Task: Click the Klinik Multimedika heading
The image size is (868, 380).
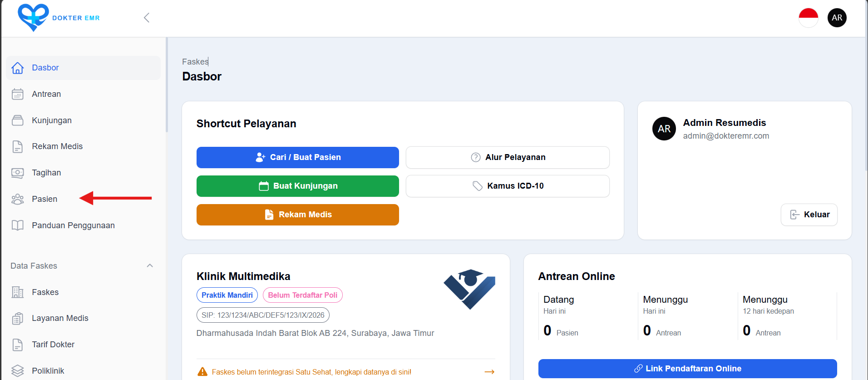Action: (x=243, y=276)
